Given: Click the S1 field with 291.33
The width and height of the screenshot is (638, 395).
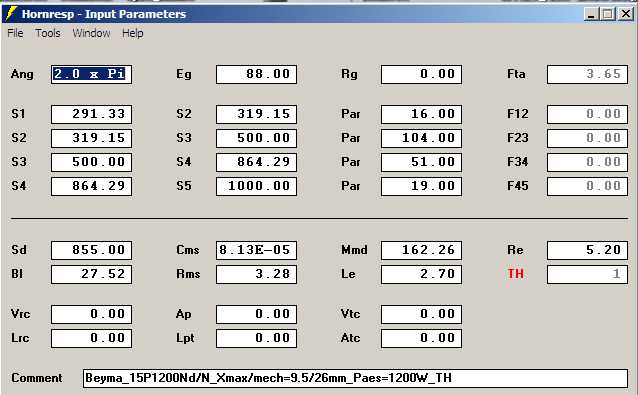Looking at the screenshot, I should pyautogui.click(x=92, y=114).
